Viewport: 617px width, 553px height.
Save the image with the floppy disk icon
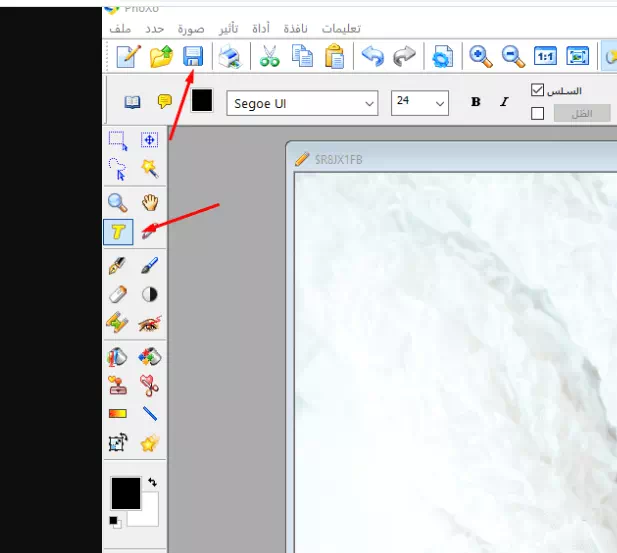click(x=193, y=56)
